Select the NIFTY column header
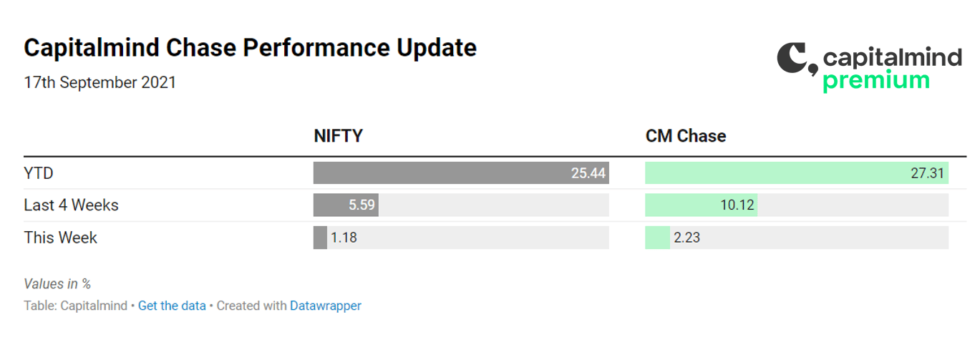 (x=339, y=136)
